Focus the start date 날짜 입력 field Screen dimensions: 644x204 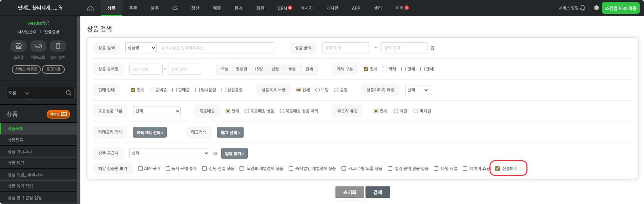[x=146, y=69]
